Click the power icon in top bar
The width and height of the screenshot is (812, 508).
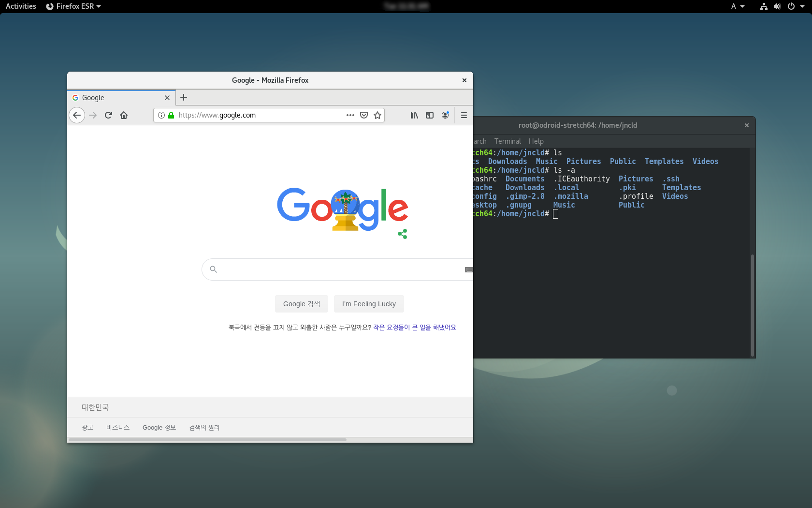[791, 6]
